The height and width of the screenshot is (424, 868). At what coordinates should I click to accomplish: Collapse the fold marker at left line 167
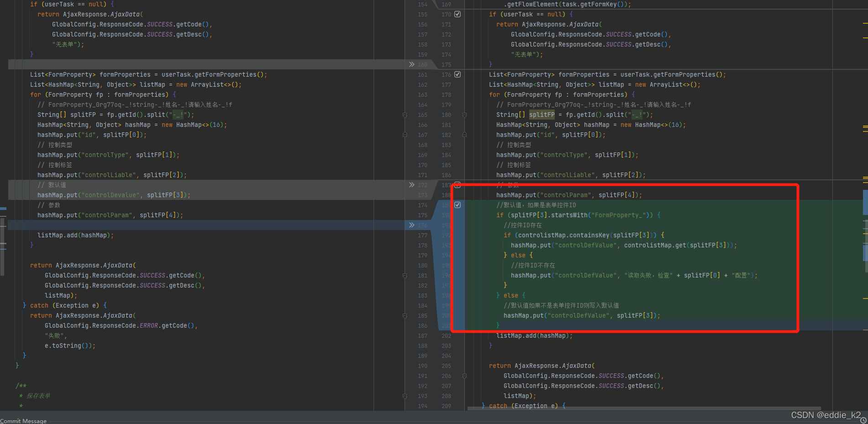(405, 135)
